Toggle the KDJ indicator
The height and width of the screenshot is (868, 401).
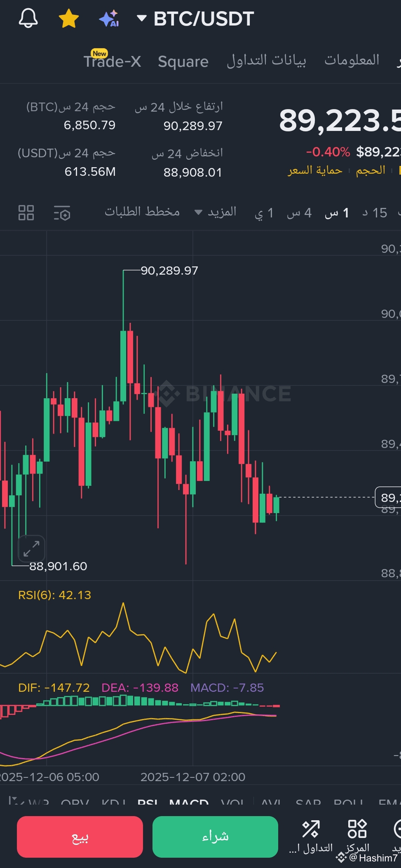coord(113,803)
